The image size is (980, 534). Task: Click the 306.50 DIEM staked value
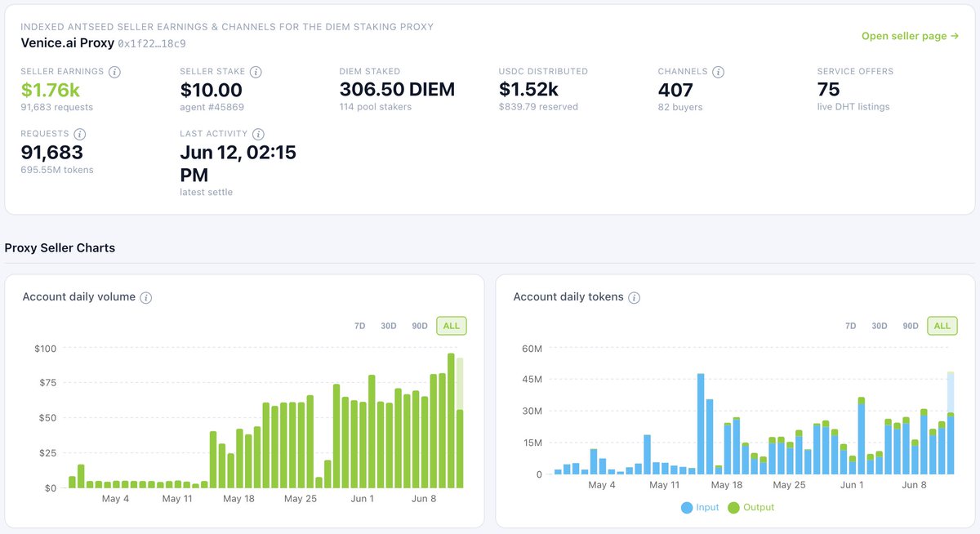tap(397, 90)
